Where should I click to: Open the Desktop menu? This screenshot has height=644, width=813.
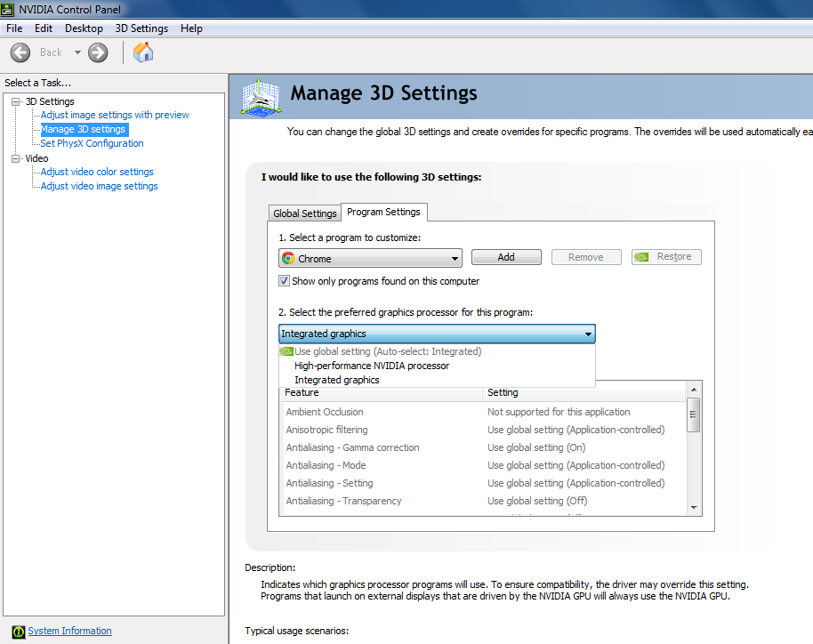(84, 28)
